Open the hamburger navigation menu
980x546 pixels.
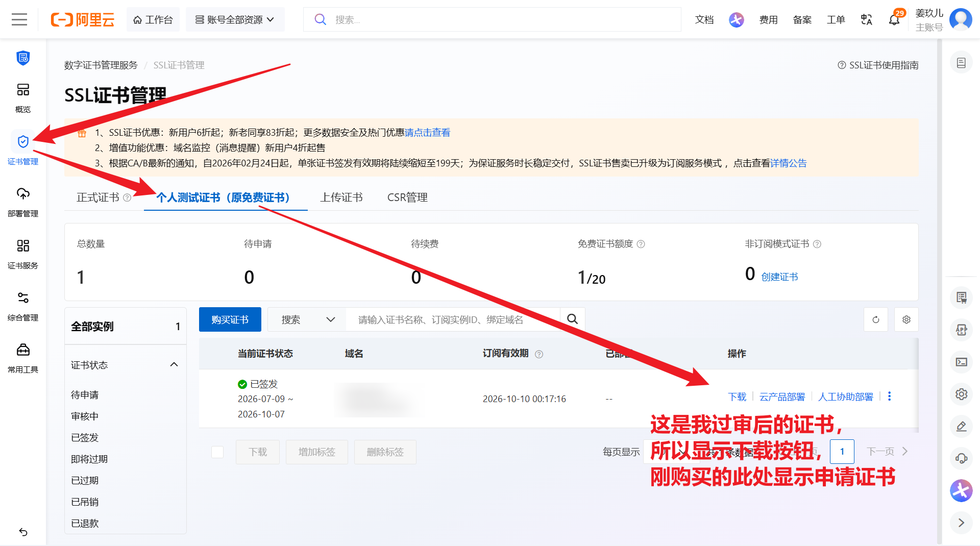19,19
